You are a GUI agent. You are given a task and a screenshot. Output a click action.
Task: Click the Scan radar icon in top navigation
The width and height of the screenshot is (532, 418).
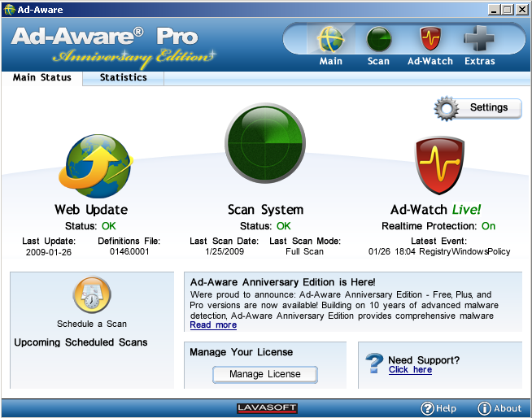(x=378, y=39)
